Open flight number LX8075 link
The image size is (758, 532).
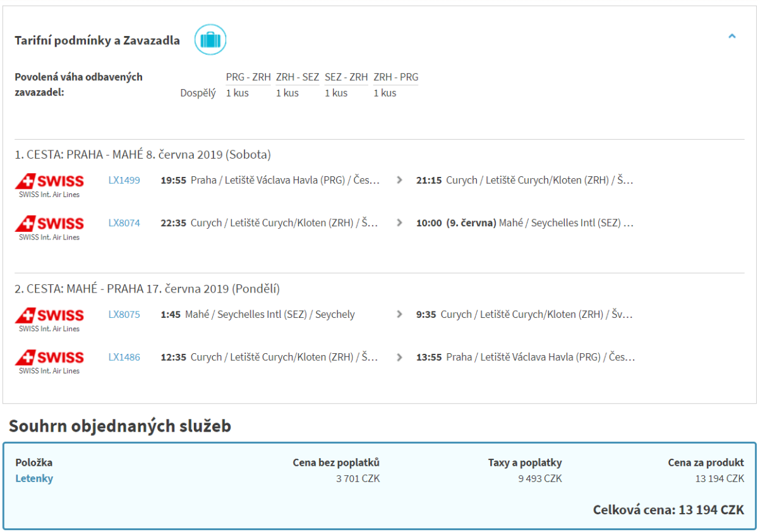click(x=124, y=315)
